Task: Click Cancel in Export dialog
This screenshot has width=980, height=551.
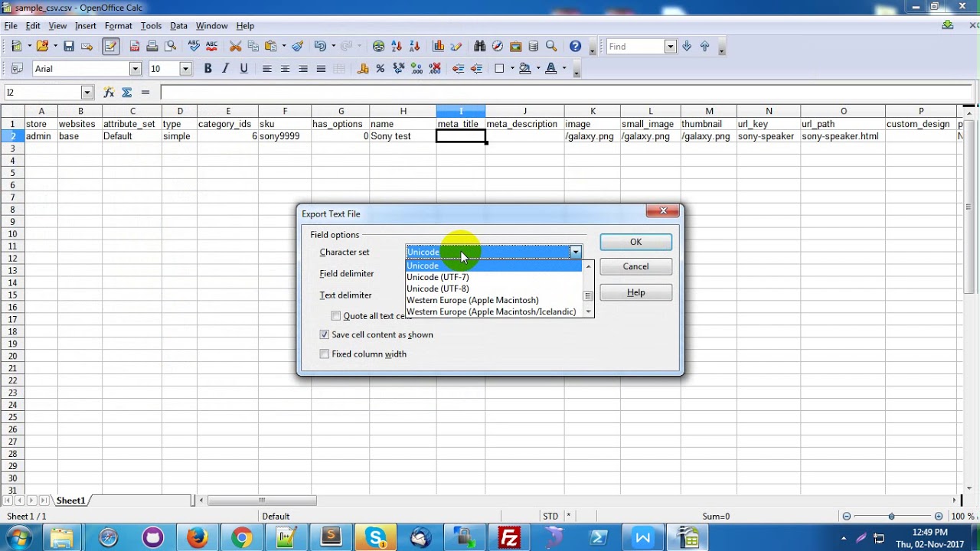Action: click(x=635, y=266)
